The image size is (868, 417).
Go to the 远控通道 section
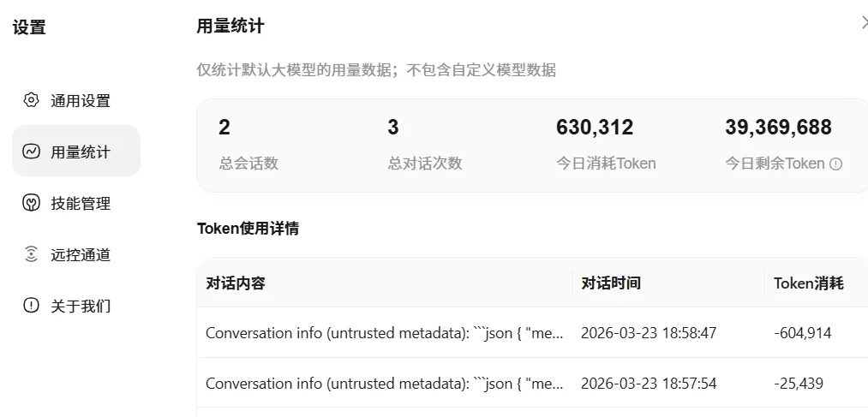click(80, 254)
